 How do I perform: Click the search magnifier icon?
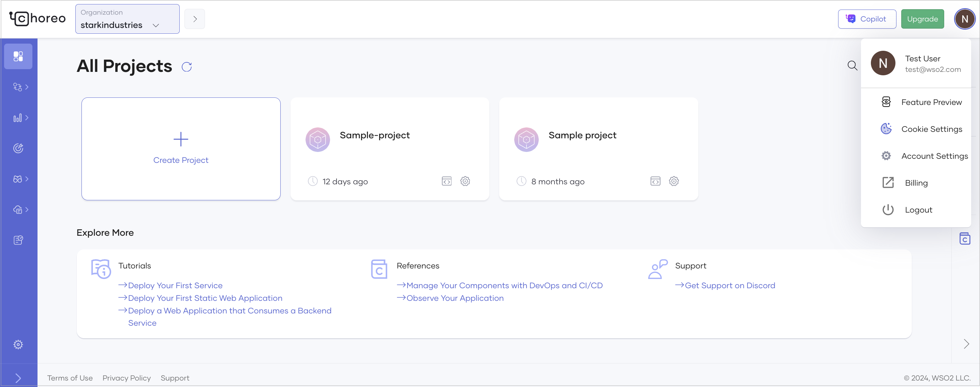(x=852, y=66)
